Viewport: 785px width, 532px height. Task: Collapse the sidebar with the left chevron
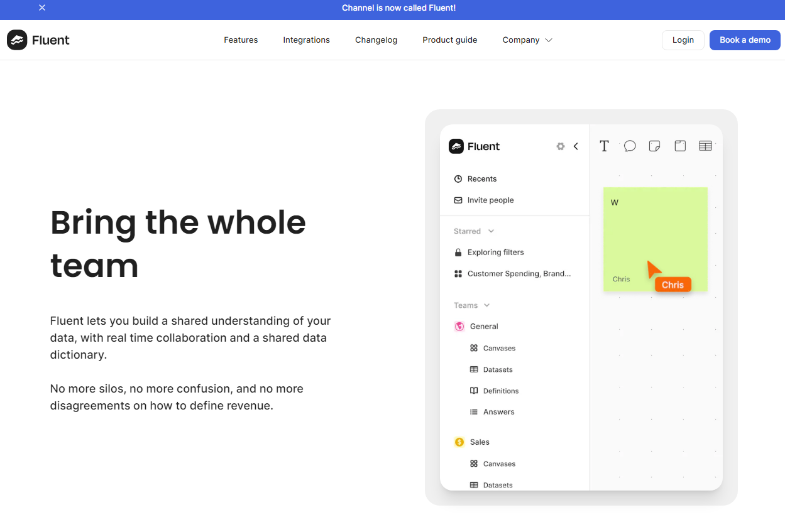(576, 146)
